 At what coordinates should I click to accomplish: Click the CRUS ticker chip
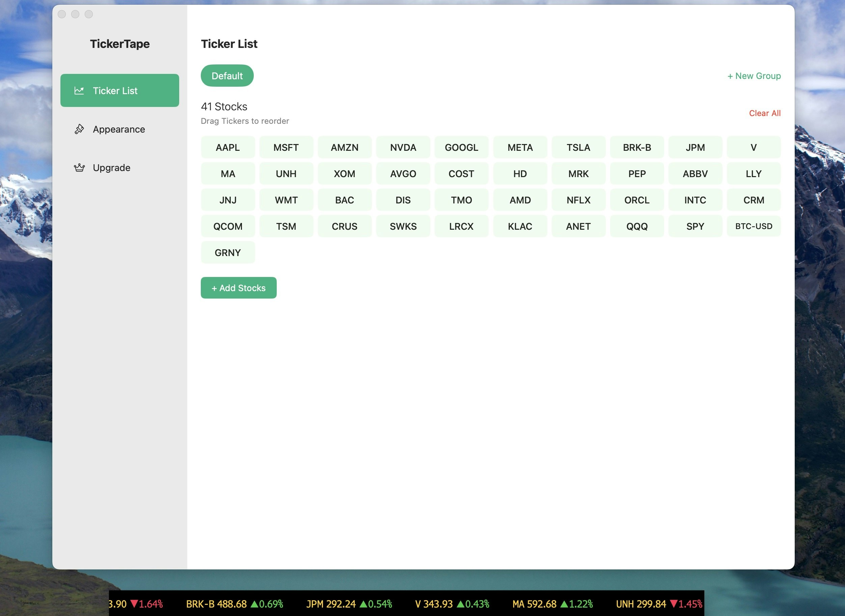coord(345,226)
